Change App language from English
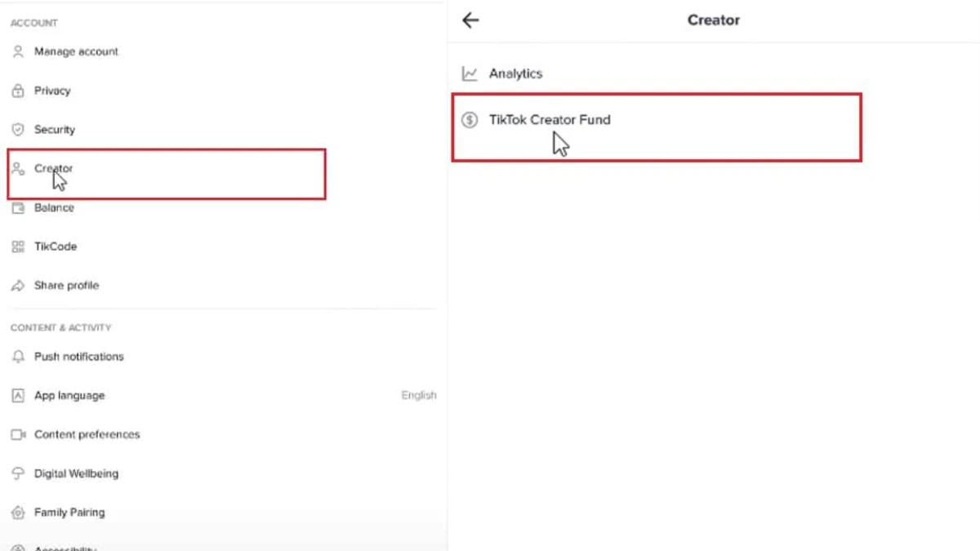This screenshot has width=980, height=551. pos(223,396)
